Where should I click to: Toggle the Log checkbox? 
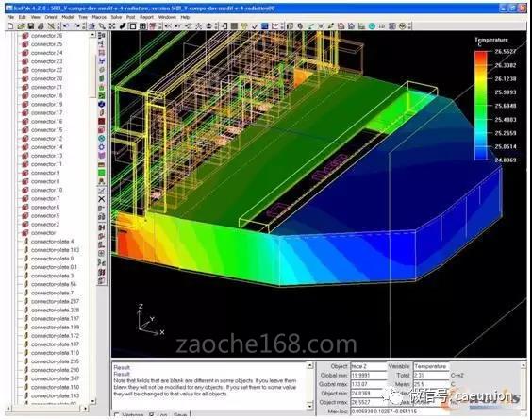[152, 415]
